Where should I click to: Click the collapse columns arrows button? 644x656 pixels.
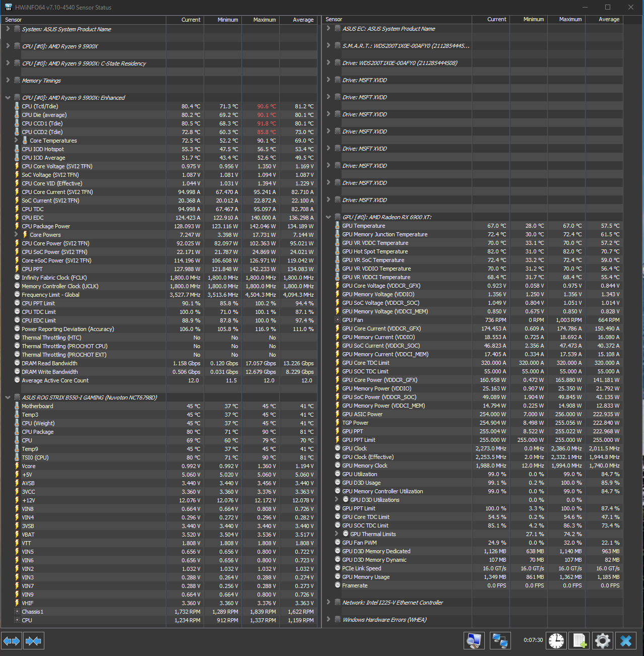pyautogui.click(x=33, y=641)
